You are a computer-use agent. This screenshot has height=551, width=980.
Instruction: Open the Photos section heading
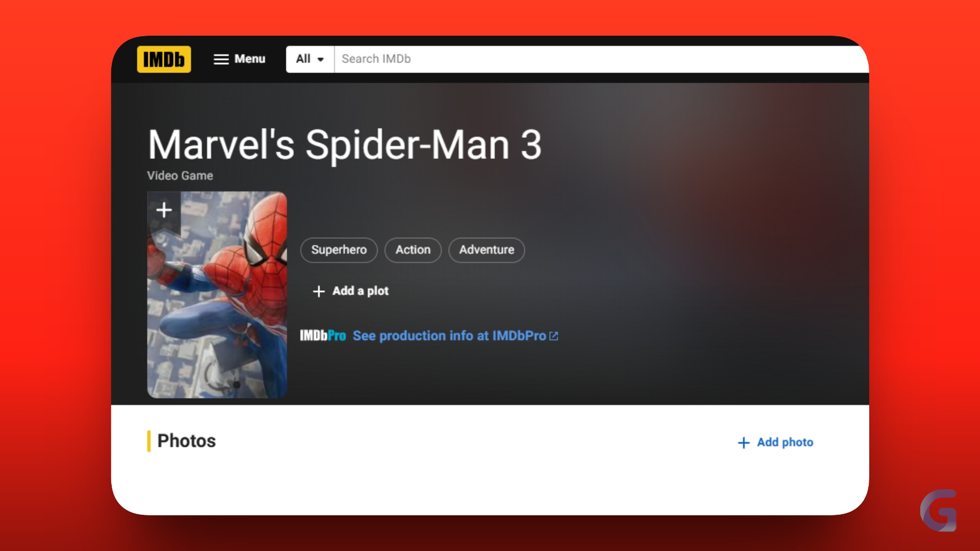pos(186,441)
